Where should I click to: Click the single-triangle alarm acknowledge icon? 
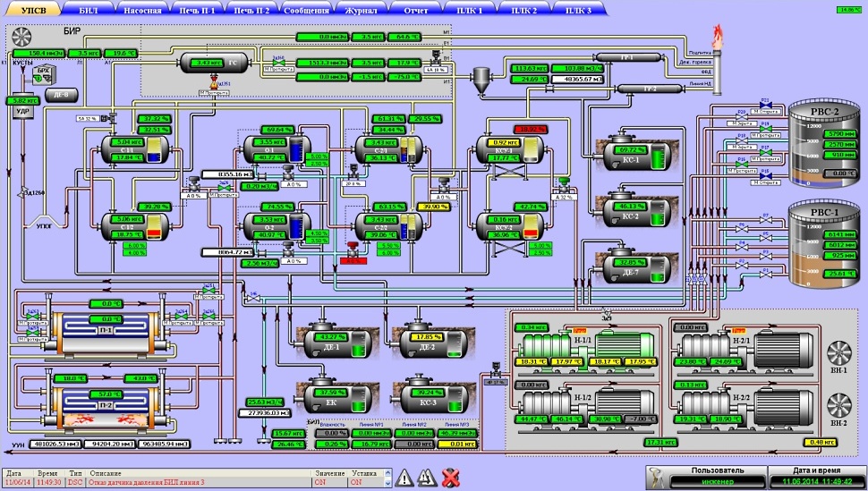click(x=404, y=478)
